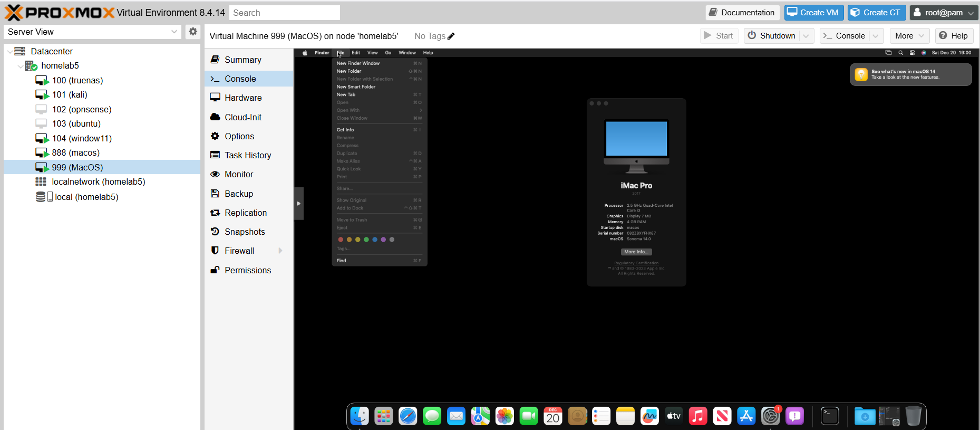Open Music app in the dock
Viewport: 980px width, 430px height.
click(698, 416)
